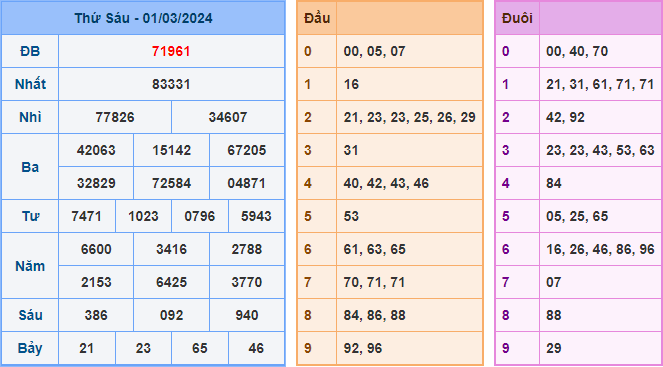Click number 23 in the Bảy row
The width and height of the screenshot is (663, 367).
click(143, 348)
